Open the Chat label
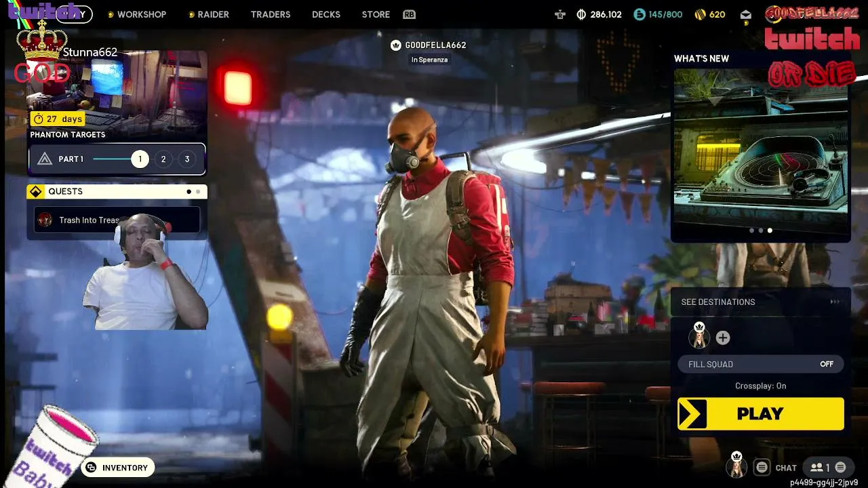Viewport: 868px width, 488px height. 786,468
